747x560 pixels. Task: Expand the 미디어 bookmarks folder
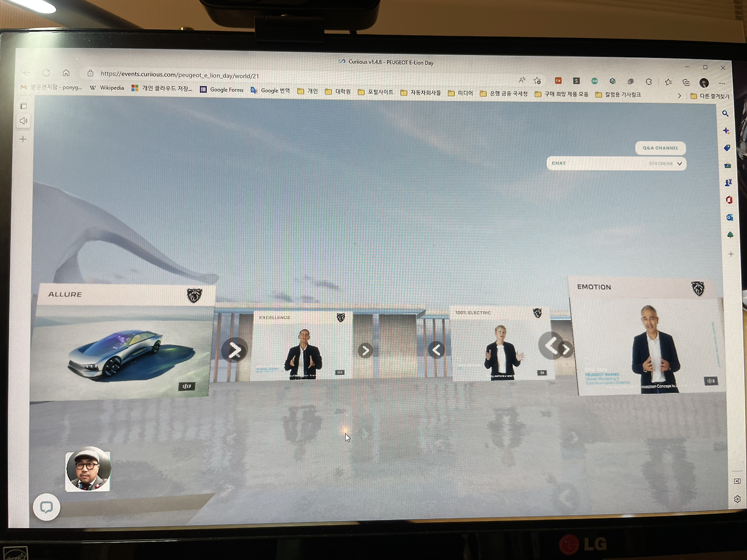pos(460,93)
